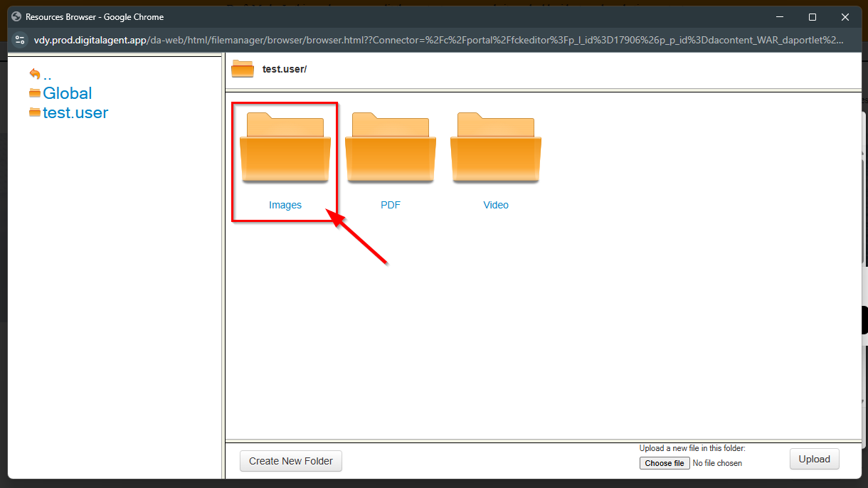Click the URL text in the address bar

tap(439, 40)
